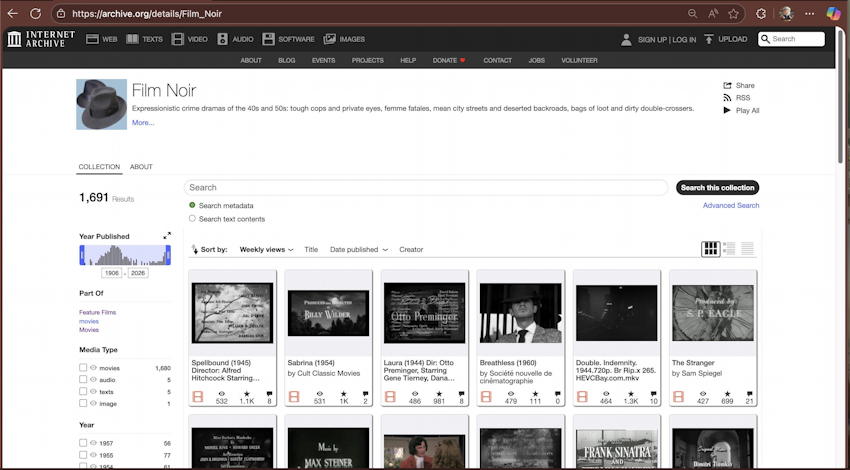
Task: Switch to the COLLECTION tab
Action: (x=99, y=167)
